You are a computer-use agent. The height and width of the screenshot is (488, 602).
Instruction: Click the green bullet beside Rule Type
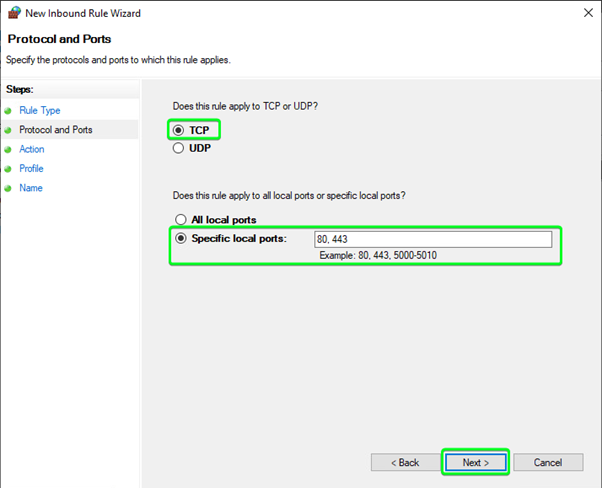[x=8, y=111]
